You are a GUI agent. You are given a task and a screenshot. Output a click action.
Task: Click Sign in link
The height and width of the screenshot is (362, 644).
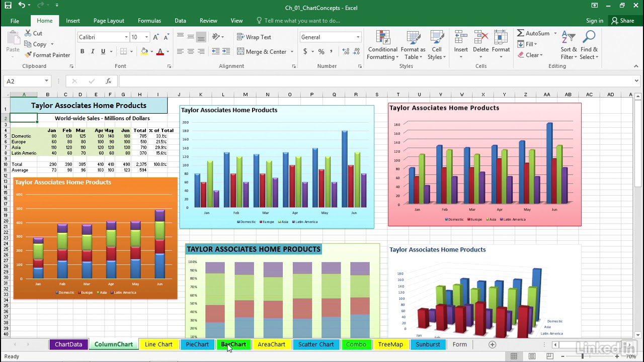(x=595, y=21)
